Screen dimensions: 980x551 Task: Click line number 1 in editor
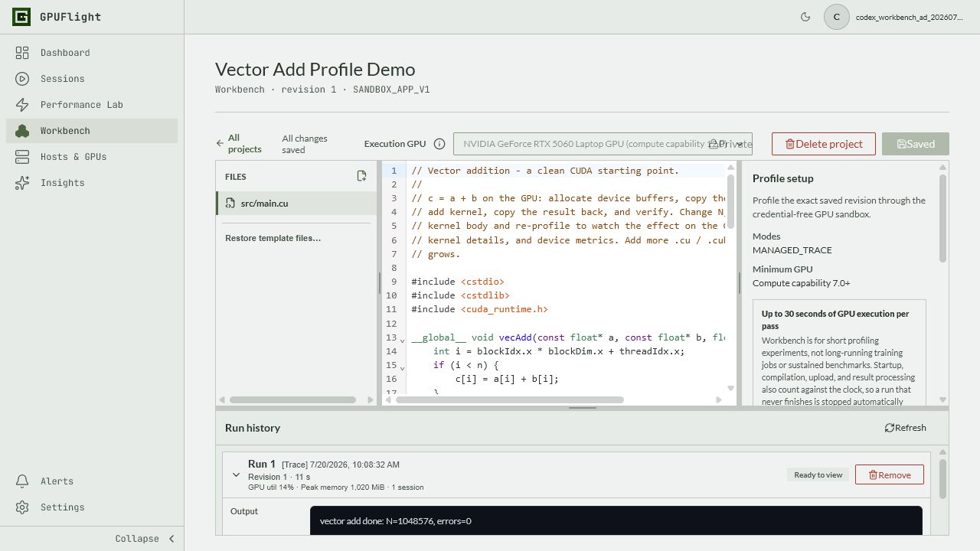pos(394,171)
